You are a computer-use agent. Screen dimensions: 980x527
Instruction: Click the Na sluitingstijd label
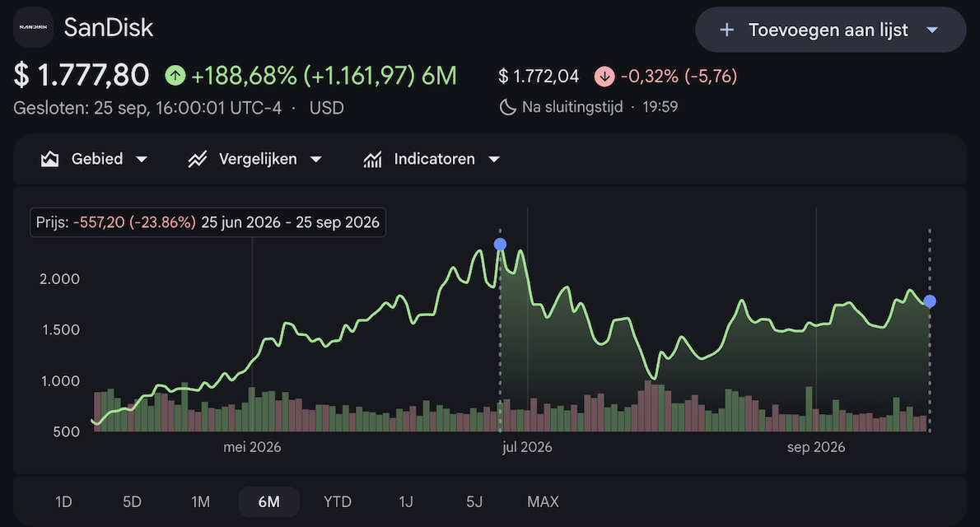572,107
